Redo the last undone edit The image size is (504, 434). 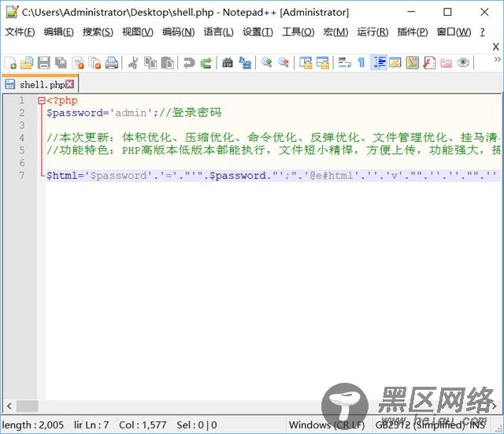click(x=206, y=63)
